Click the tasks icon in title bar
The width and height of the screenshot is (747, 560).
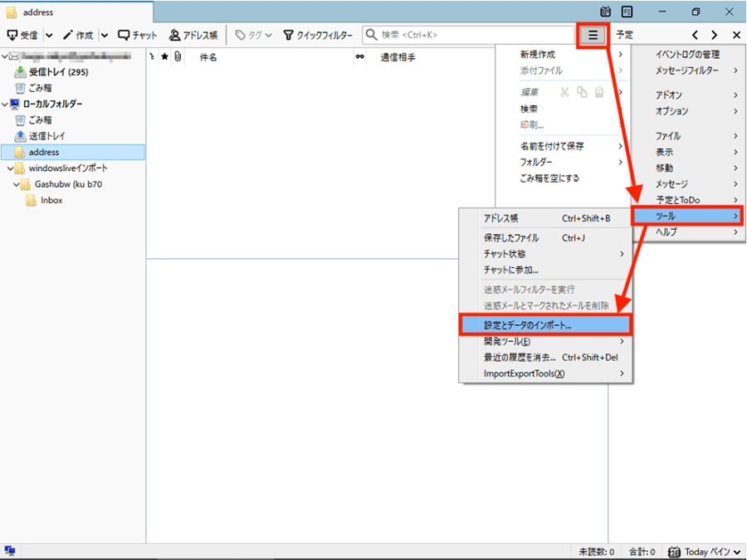(x=627, y=12)
